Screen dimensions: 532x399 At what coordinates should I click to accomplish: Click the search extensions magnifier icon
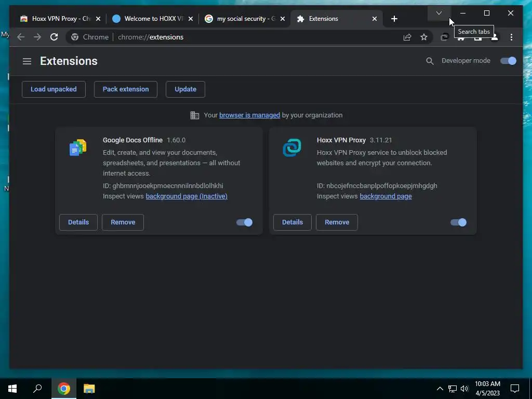[430, 61]
